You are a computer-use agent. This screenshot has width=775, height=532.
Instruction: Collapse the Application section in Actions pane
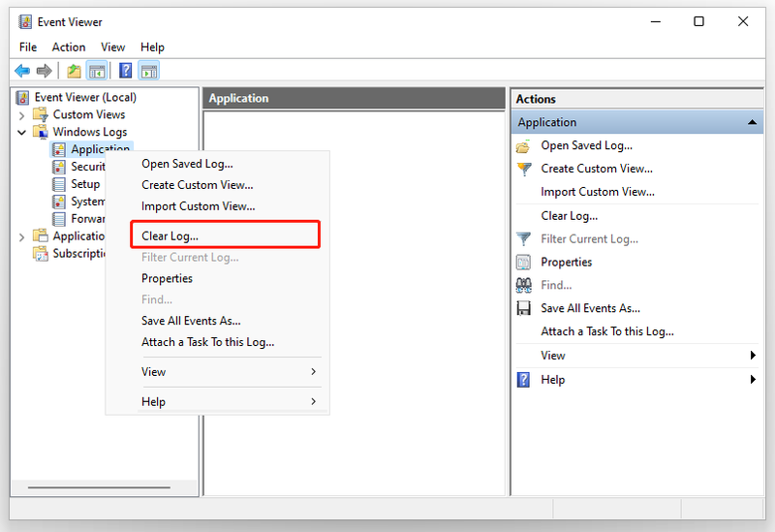coord(752,122)
